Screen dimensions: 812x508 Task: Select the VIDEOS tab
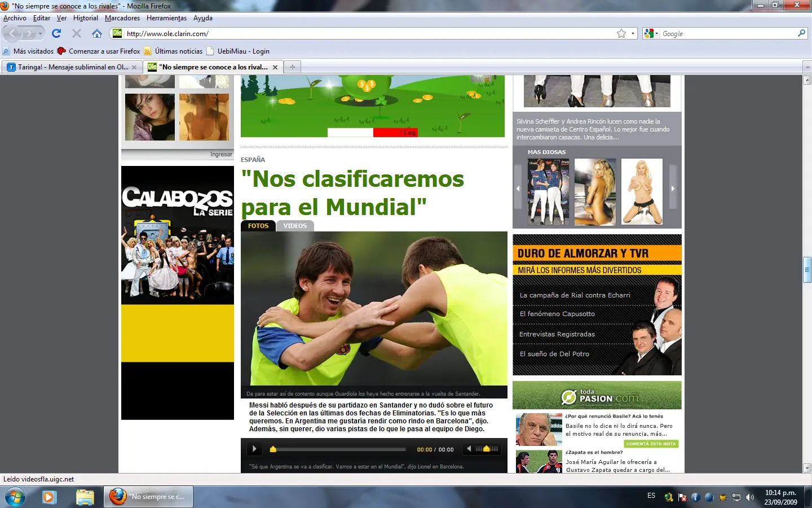[295, 226]
